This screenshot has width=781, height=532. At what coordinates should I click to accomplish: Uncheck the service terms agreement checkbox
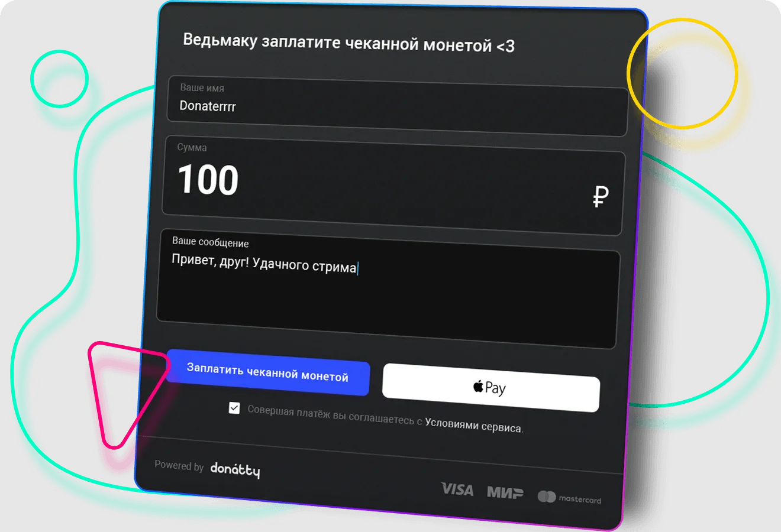pos(234,408)
